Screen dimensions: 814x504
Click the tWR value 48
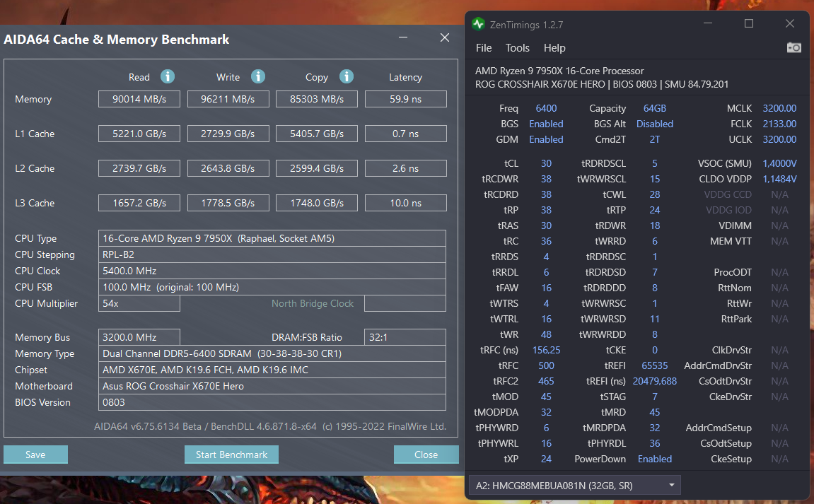[546, 334]
